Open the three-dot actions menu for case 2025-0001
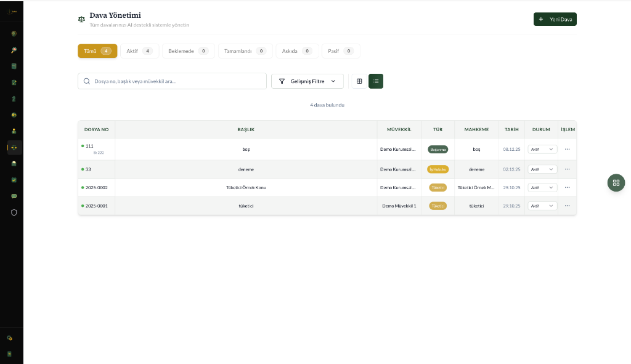631x364 pixels. [567, 206]
